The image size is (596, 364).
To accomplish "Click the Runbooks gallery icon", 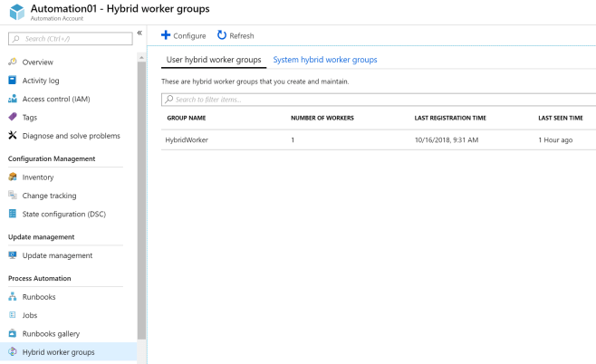I will (13, 333).
